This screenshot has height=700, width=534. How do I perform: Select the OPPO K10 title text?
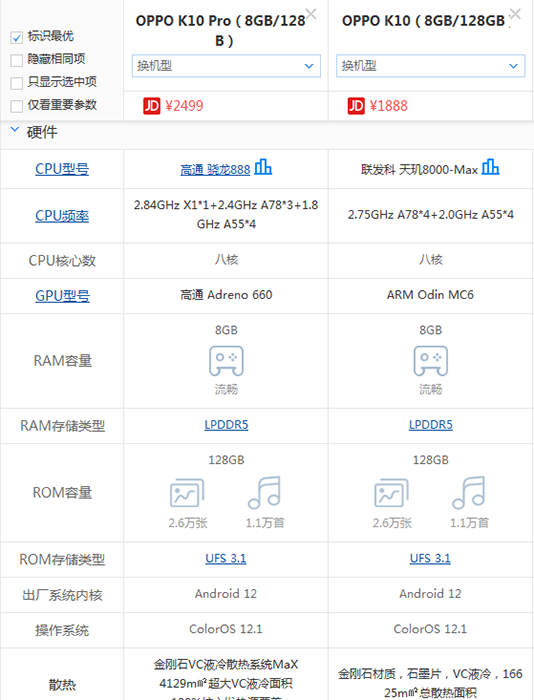(x=423, y=21)
